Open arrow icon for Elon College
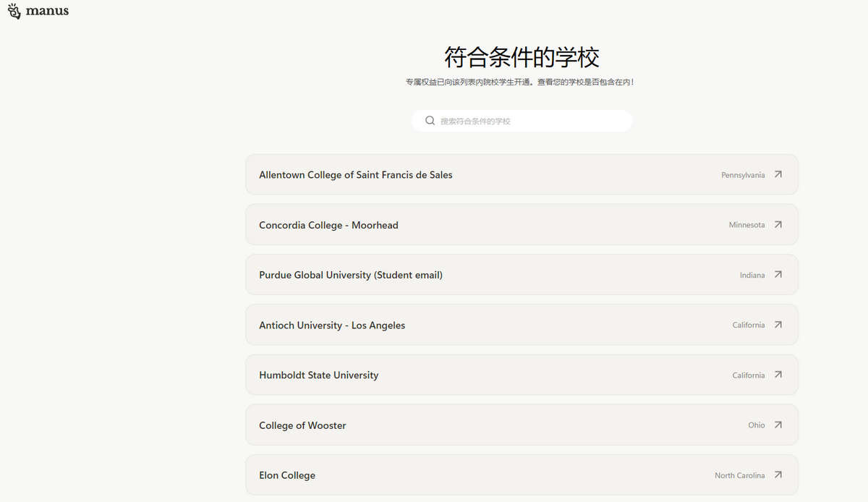Image resolution: width=868 pixels, height=502 pixels. [778, 475]
